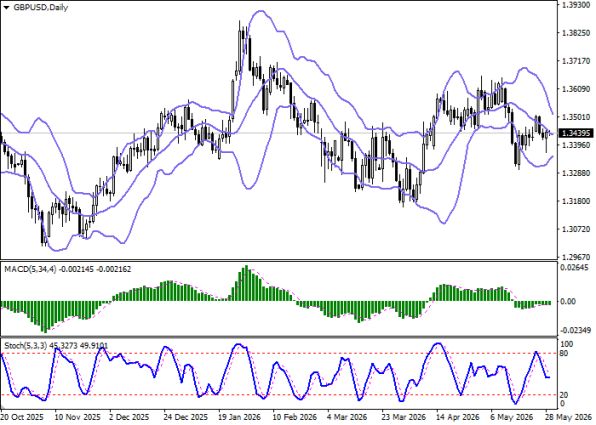Click the 6 May 2026 date label

pyautogui.click(x=511, y=417)
